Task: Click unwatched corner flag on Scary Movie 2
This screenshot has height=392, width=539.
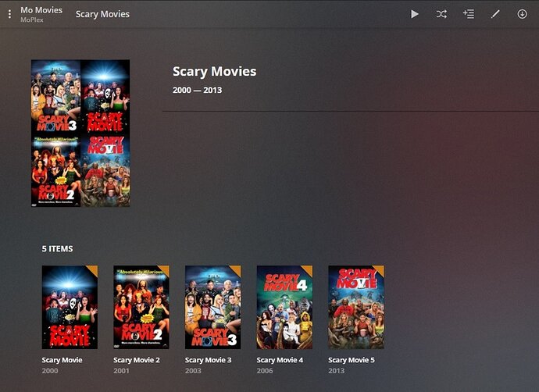Action: coord(165,269)
